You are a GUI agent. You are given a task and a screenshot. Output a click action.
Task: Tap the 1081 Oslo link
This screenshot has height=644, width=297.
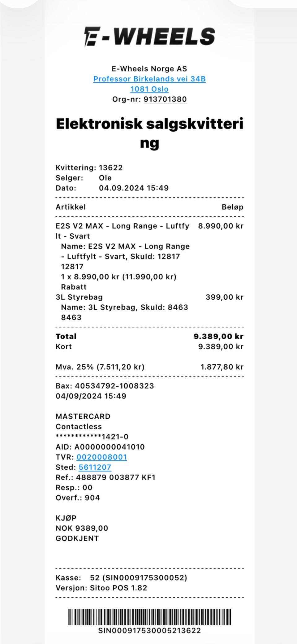click(x=149, y=89)
